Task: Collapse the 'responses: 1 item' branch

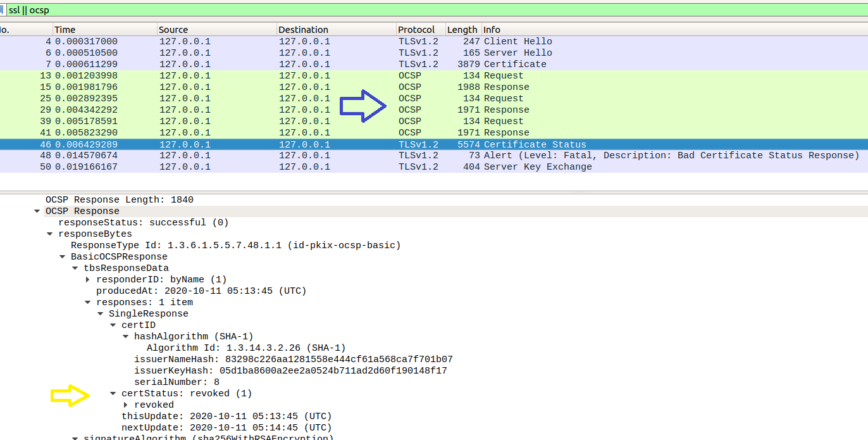Action: pos(88,302)
